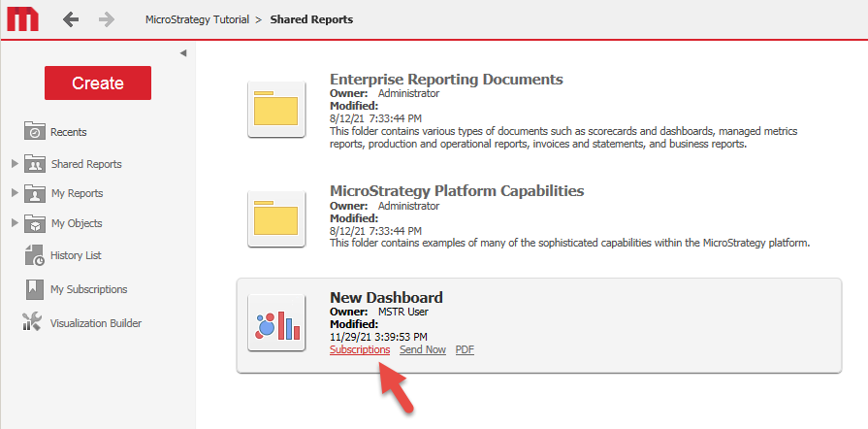Viewport: 868px width, 429px height.
Task: Open MicroStrategy Platform Capabilities folder icon
Action: [x=276, y=218]
